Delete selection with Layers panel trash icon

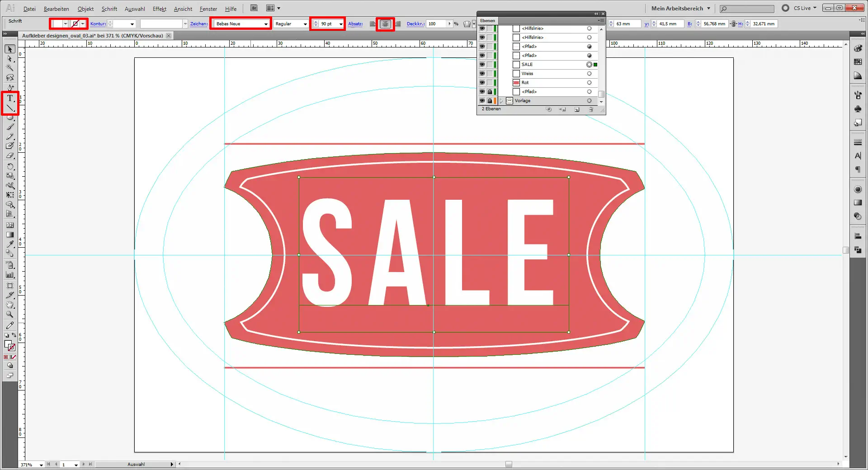point(590,109)
